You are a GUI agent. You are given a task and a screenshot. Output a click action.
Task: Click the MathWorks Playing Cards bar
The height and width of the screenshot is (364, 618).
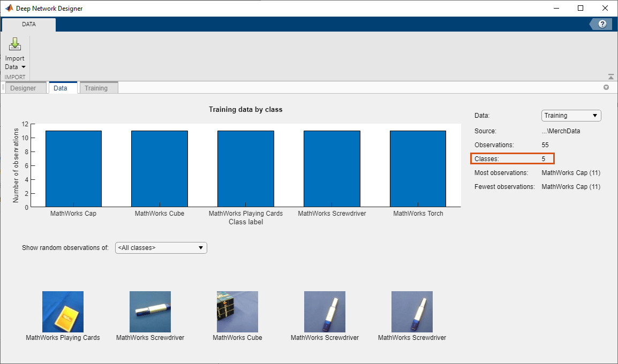[x=246, y=169]
